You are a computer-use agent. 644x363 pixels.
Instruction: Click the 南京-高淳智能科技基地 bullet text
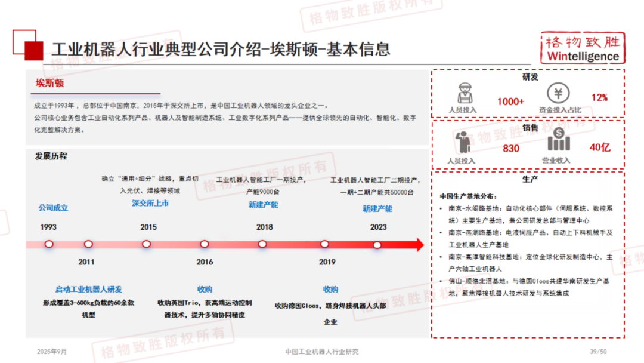[x=531, y=263]
